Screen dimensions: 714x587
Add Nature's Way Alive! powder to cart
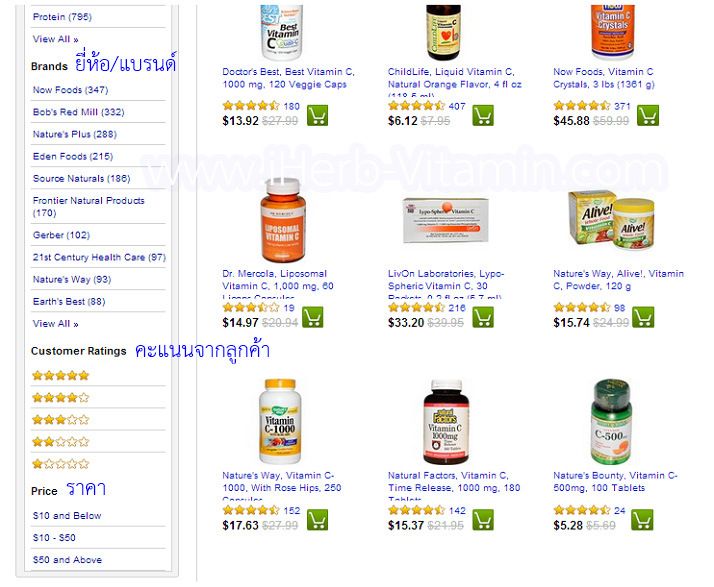643,317
